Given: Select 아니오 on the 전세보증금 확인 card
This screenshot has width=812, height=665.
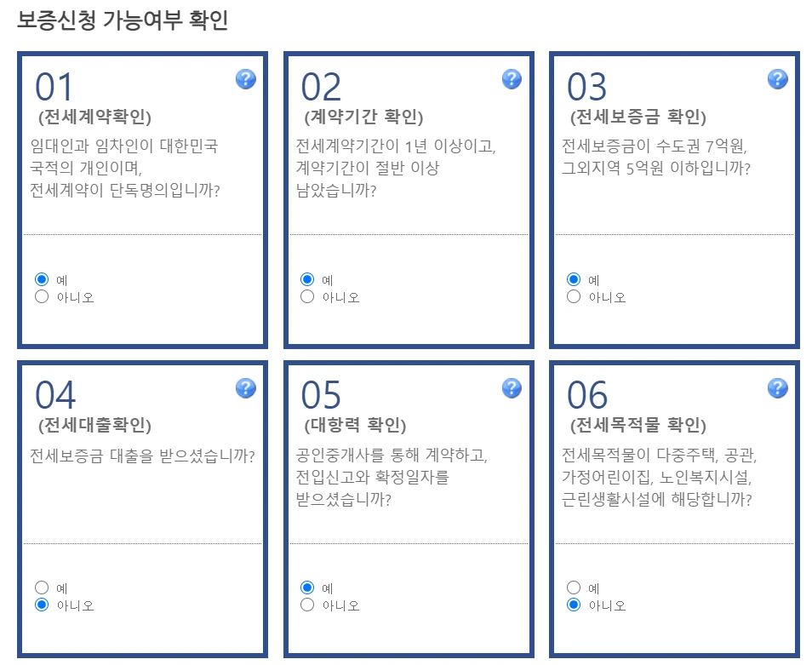Looking at the screenshot, I should tap(572, 296).
